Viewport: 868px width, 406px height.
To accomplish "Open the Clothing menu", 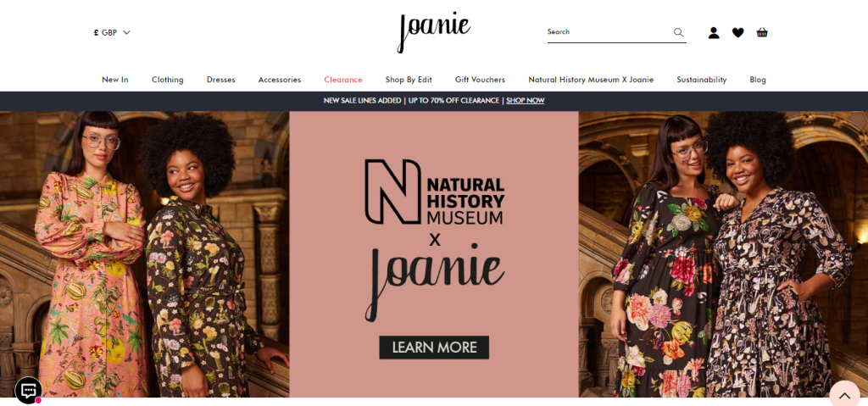I will point(168,80).
